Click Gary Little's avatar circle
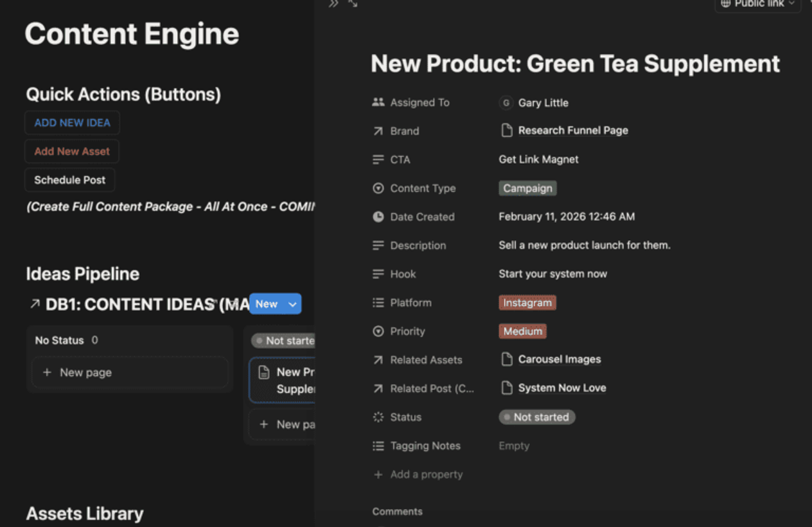The height and width of the screenshot is (527, 812). (x=506, y=103)
